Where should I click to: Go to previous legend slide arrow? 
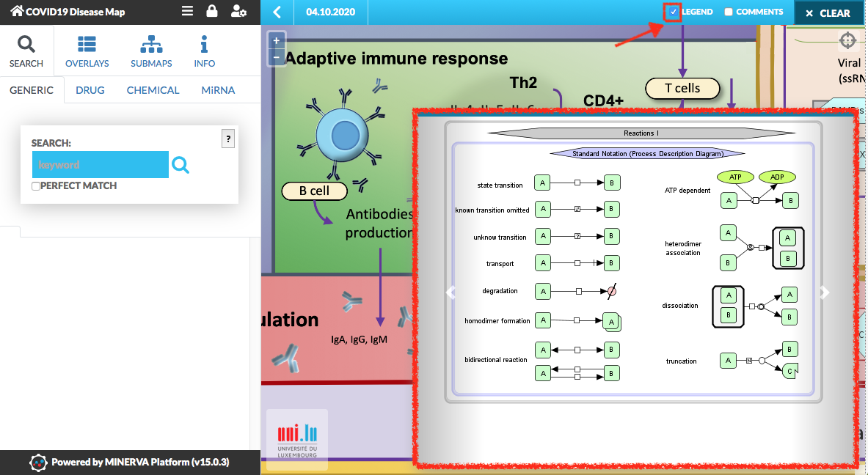click(x=451, y=292)
